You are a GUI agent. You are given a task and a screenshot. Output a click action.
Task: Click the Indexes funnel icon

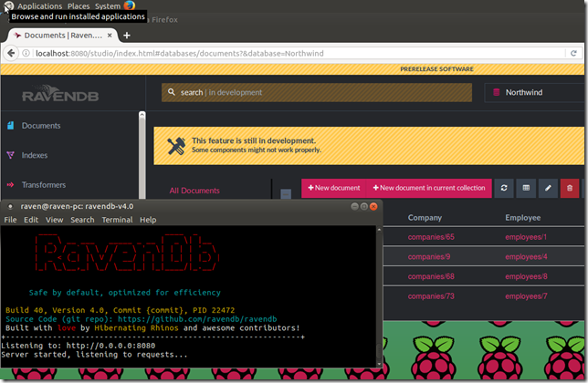(11, 155)
